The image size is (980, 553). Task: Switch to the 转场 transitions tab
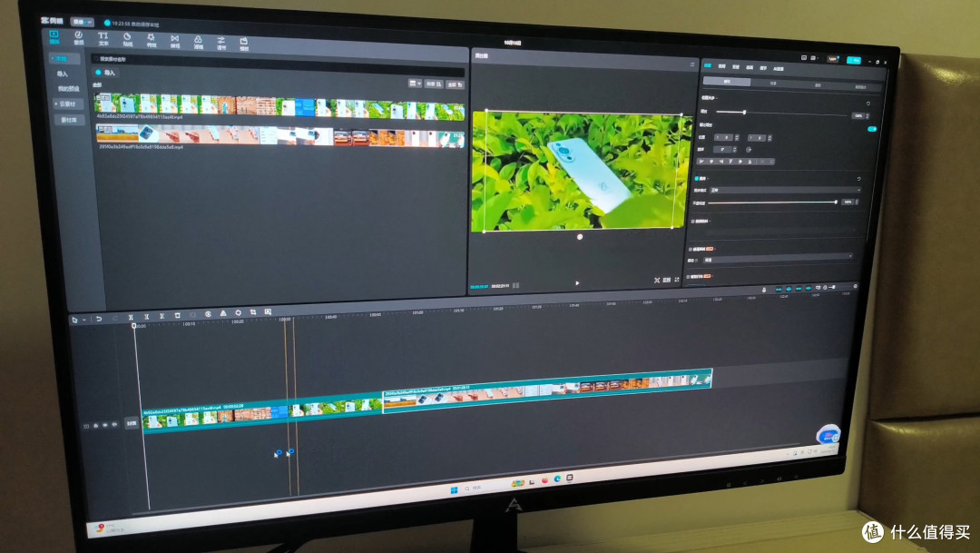pyautogui.click(x=175, y=41)
